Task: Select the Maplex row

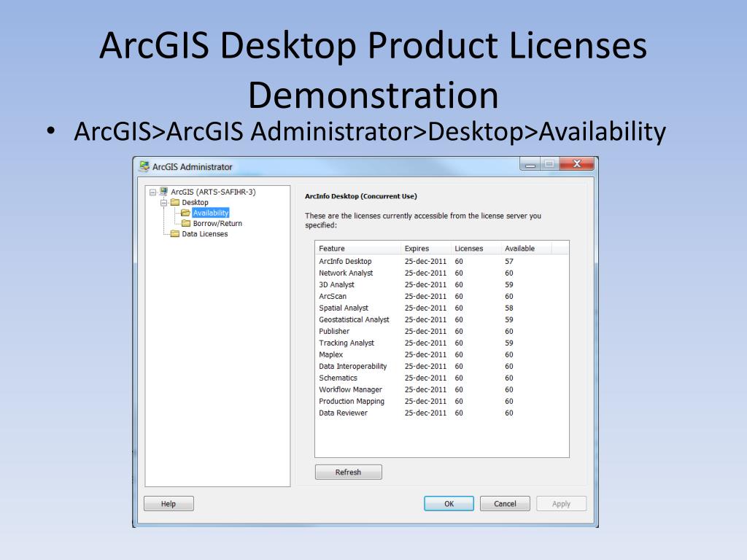Action: 441,355
